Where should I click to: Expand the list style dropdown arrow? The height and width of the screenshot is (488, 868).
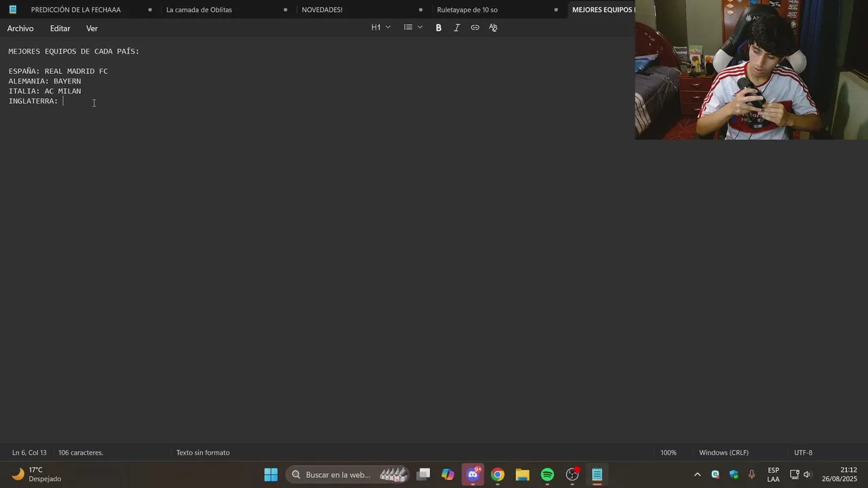pyautogui.click(x=420, y=28)
